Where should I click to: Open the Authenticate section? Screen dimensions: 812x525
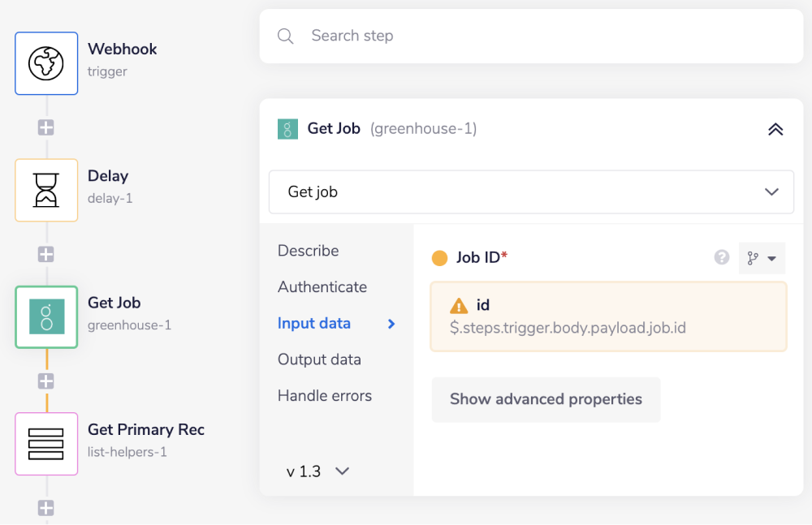coord(322,287)
